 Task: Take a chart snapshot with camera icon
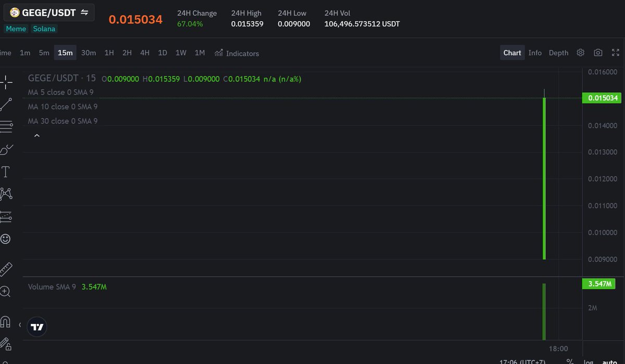click(x=598, y=53)
